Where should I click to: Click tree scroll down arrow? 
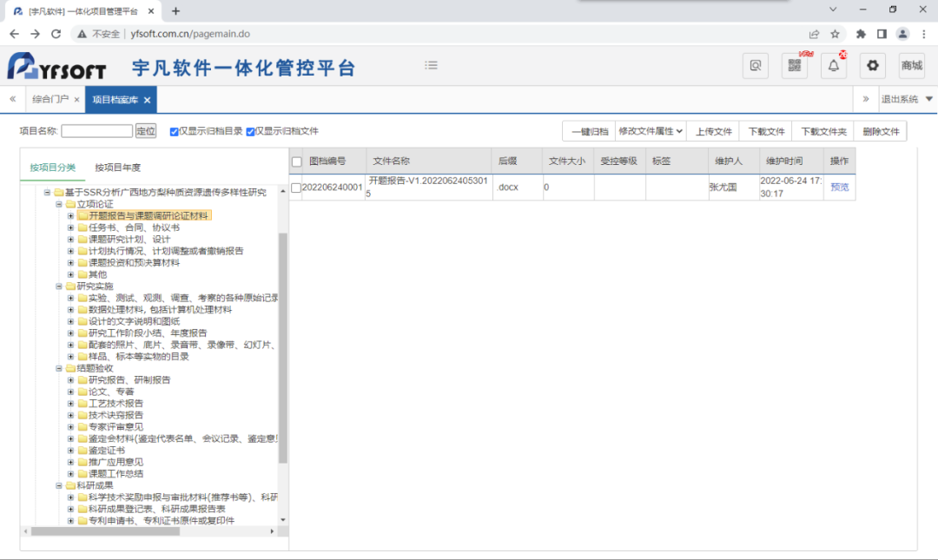[283, 520]
